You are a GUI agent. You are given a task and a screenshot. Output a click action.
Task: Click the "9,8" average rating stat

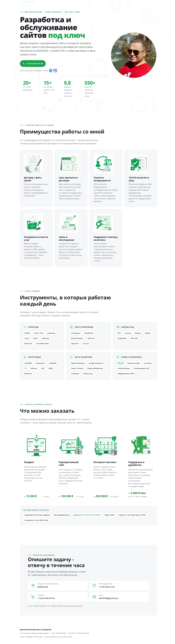pyautogui.click(x=70, y=89)
